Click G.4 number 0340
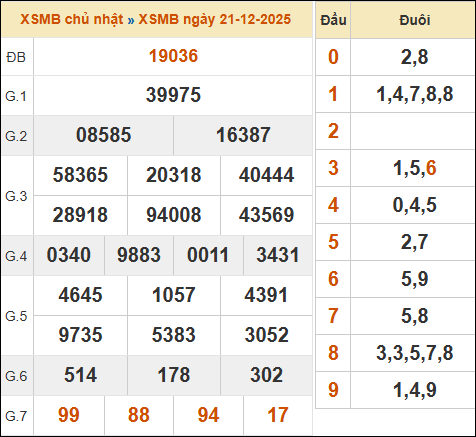 point(69,255)
